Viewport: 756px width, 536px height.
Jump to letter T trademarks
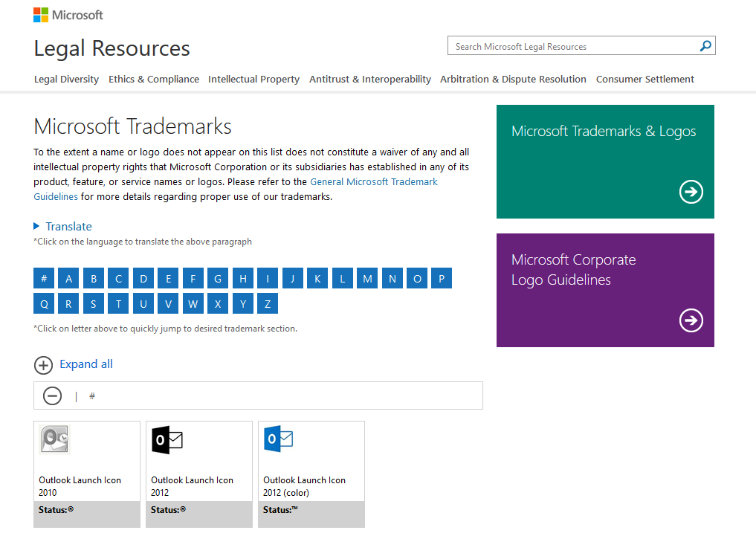coord(119,303)
